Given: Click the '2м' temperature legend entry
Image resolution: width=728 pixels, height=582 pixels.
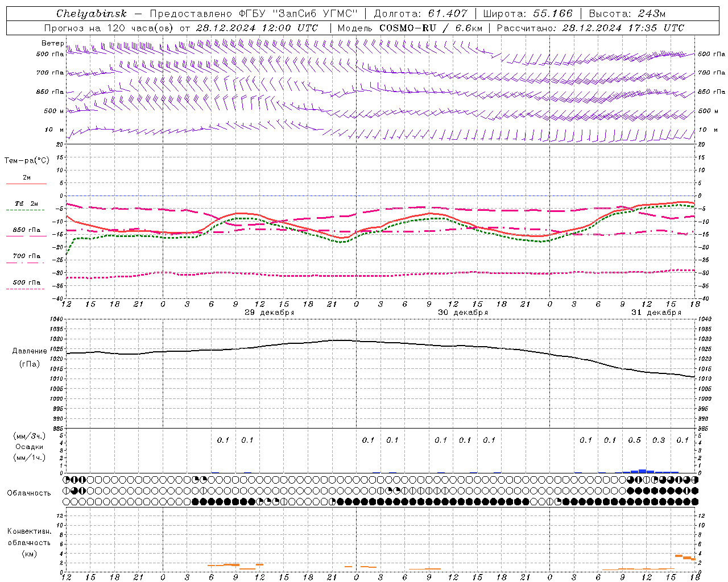Looking at the screenshot, I should coord(26,178).
